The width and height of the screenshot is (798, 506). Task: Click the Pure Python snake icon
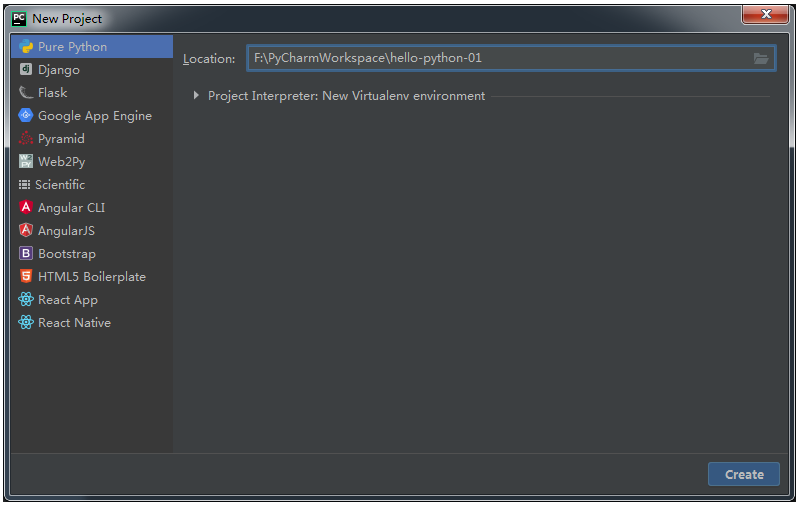26,47
